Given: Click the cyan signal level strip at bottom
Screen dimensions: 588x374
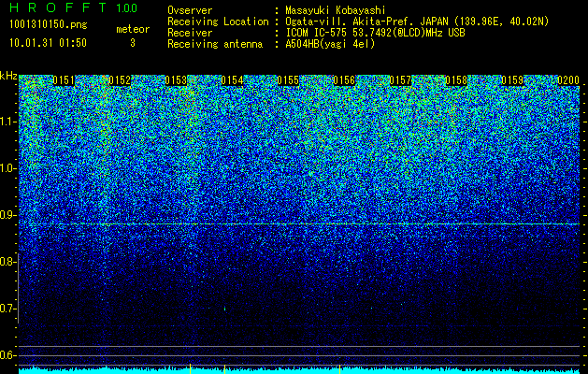Looking at the screenshot, I should tap(299, 371).
